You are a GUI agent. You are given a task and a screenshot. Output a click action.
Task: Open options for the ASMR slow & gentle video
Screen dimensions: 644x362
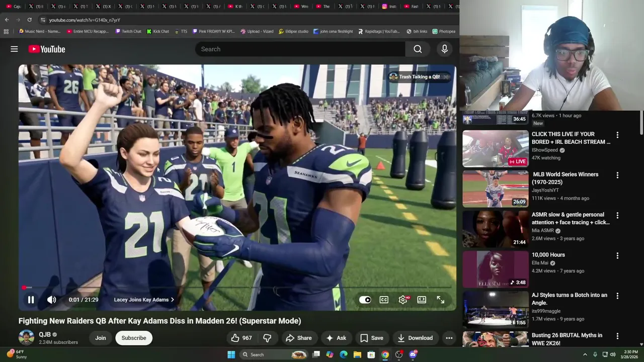617,215
